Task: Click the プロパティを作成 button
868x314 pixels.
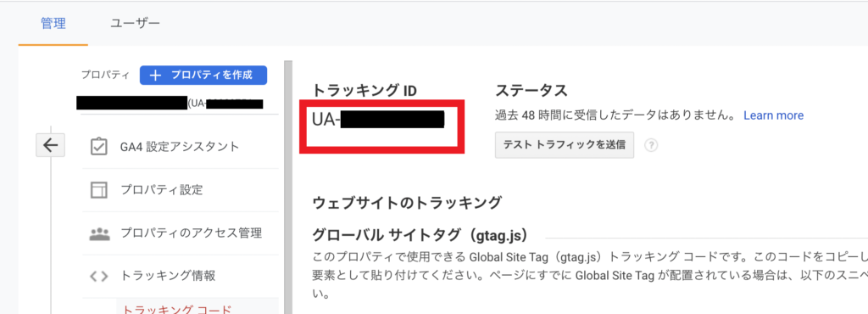Action: (x=203, y=76)
